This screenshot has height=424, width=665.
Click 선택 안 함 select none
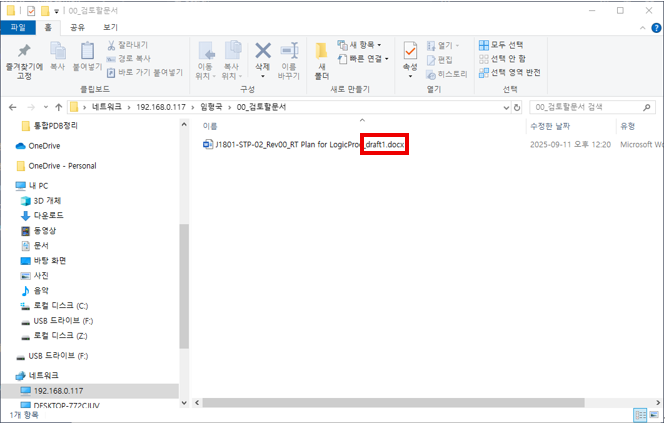(501, 59)
